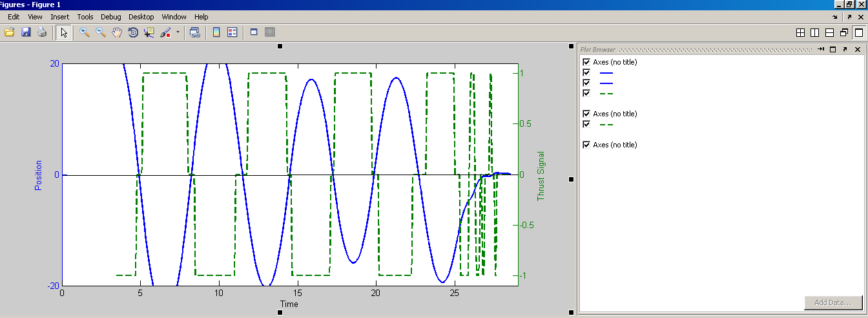Maximize the Plot Browser panel
This screenshot has height=318, width=868.
pyautogui.click(x=832, y=49)
